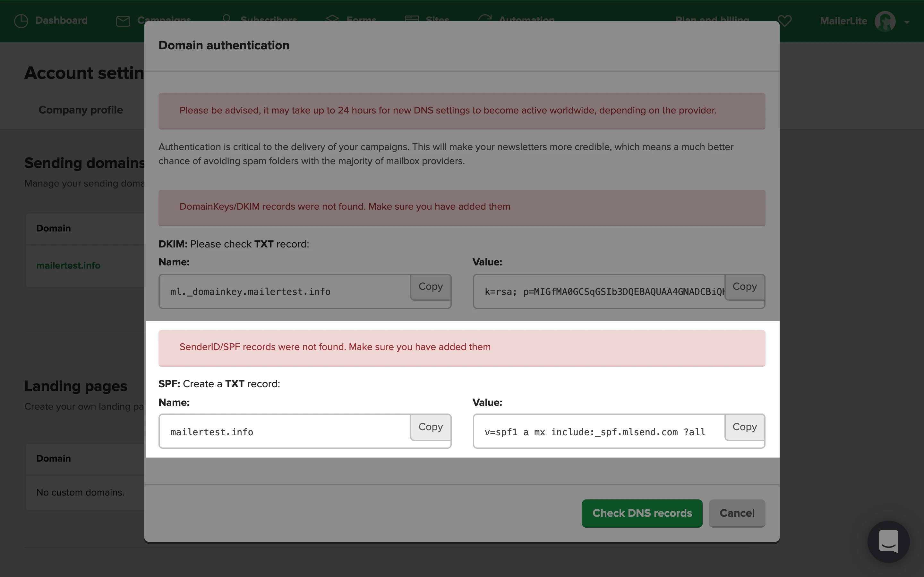Open the Dashboard menu item
This screenshot has width=924, height=577.
(x=61, y=20)
